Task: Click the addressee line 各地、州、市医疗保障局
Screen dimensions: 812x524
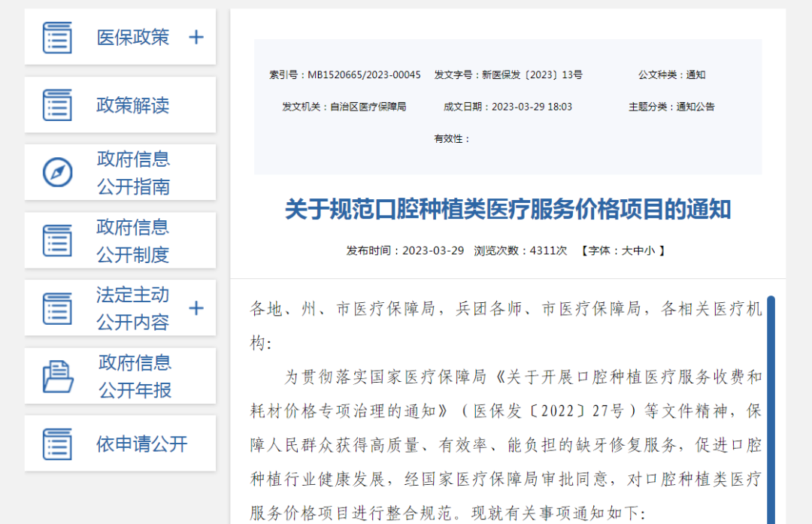Action: pyautogui.click(x=506, y=326)
